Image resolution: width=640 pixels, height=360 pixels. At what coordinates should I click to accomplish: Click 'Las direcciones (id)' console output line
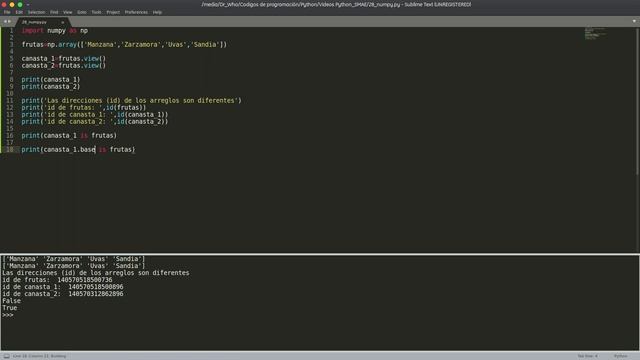pyautogui.click(x=96, y=273)
